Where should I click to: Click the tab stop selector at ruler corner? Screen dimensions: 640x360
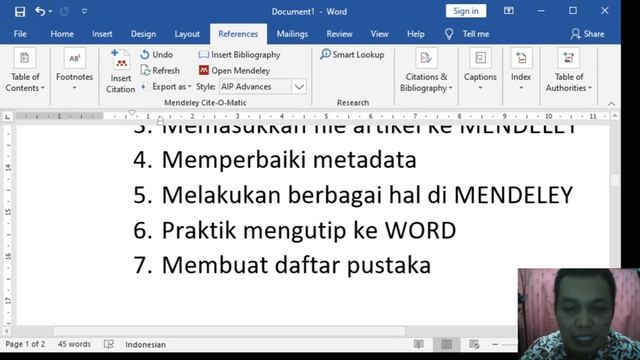pyautogui.click(x=7, y=117)
